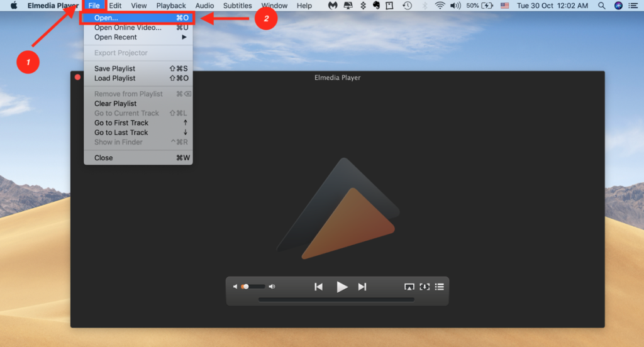Choose Open Online Video... entry
This screenshot has height=347, width=644.
[x=138, y=28]
